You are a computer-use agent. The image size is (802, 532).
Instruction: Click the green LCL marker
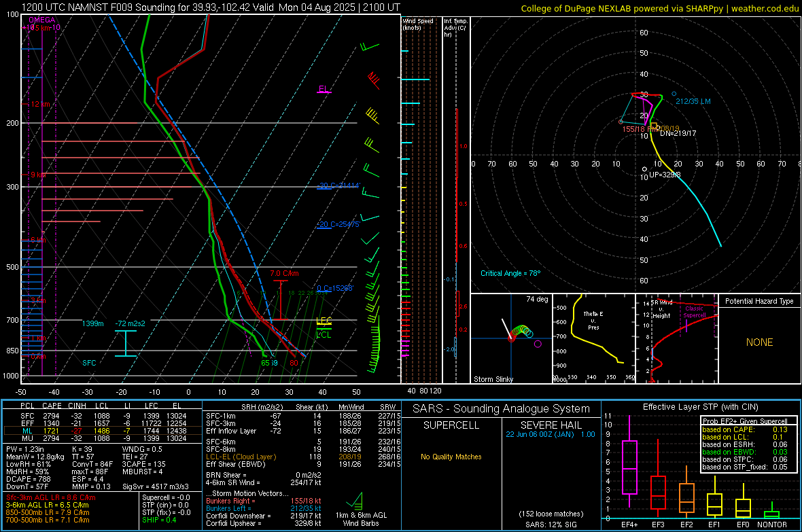point(324,334)
